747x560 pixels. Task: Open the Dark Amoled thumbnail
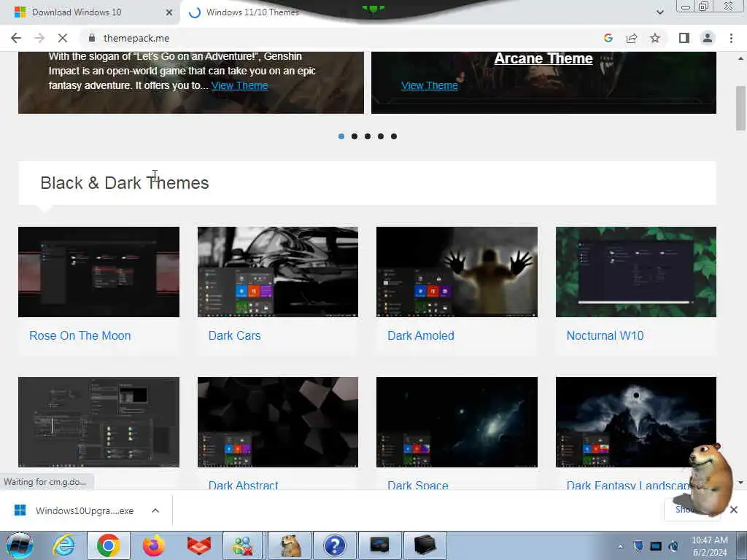pos(457,272)
